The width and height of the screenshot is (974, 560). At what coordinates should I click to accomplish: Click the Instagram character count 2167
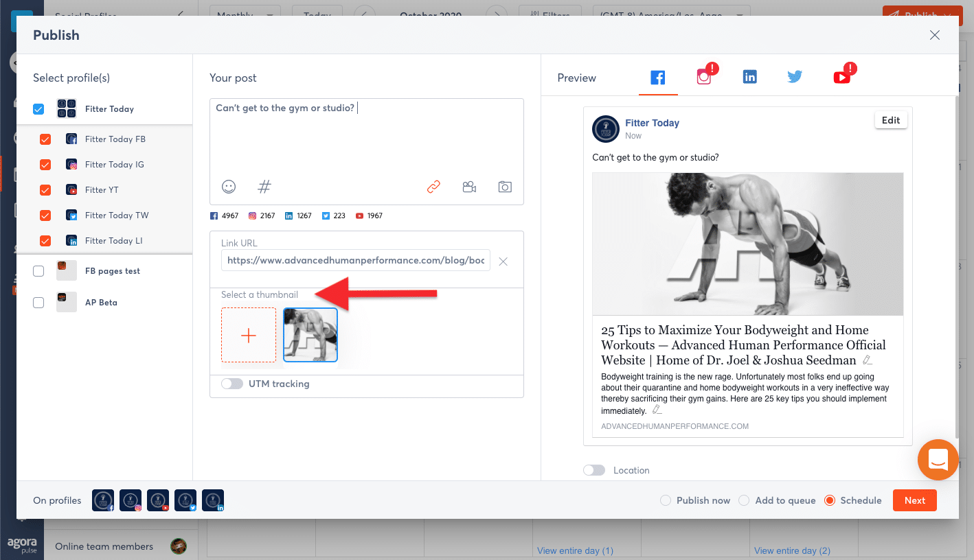[267, 215]
